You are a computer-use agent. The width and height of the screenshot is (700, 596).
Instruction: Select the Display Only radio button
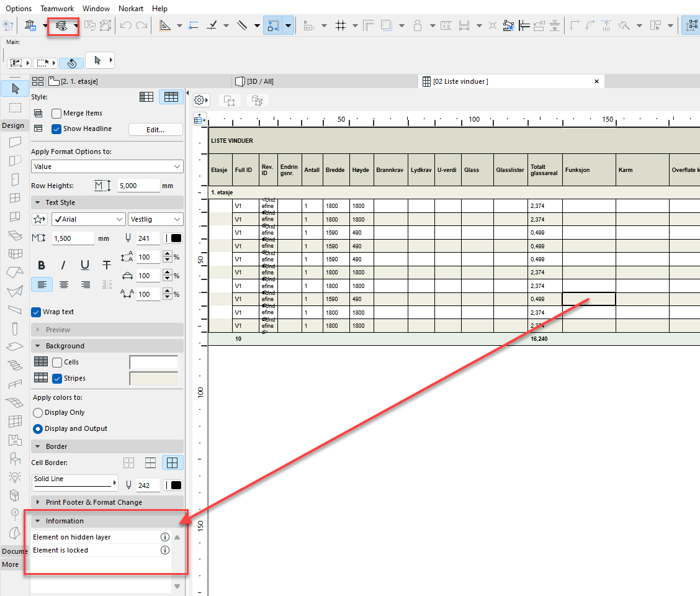38,412
